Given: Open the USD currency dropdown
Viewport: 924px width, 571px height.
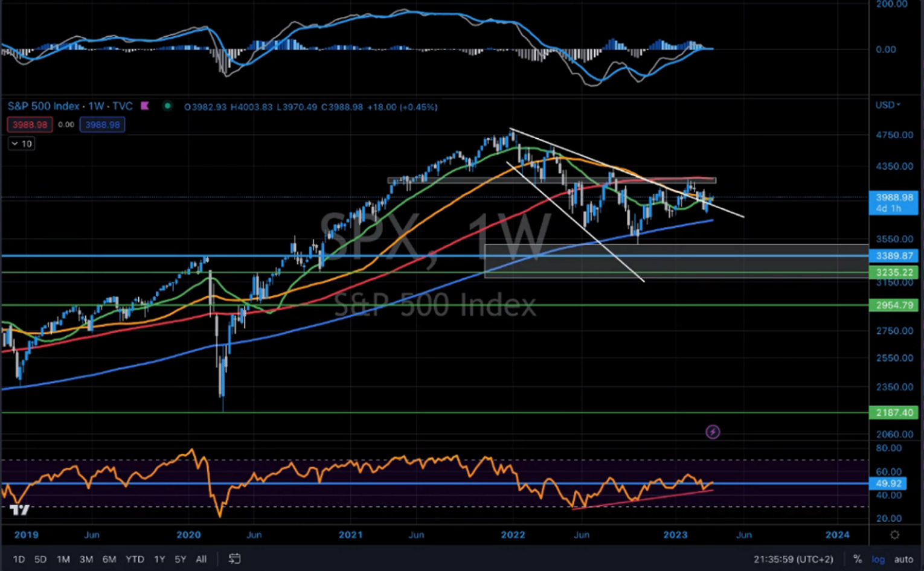Looking at the screenshot, I should click(888, 105).
